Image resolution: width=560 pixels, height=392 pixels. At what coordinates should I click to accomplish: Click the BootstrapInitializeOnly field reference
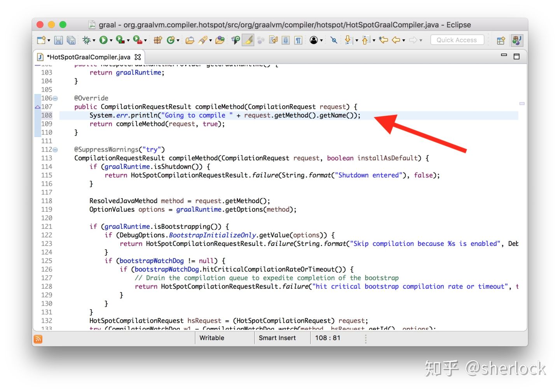tap(212, 235)
